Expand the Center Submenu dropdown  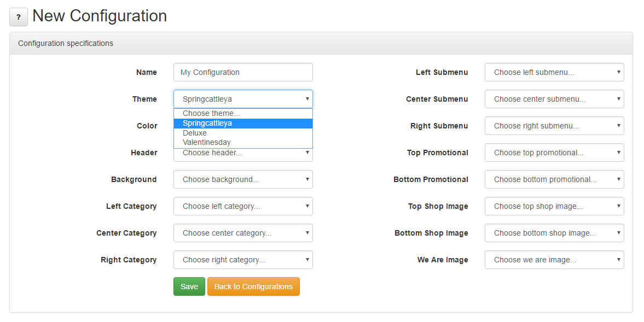(554, 99)
